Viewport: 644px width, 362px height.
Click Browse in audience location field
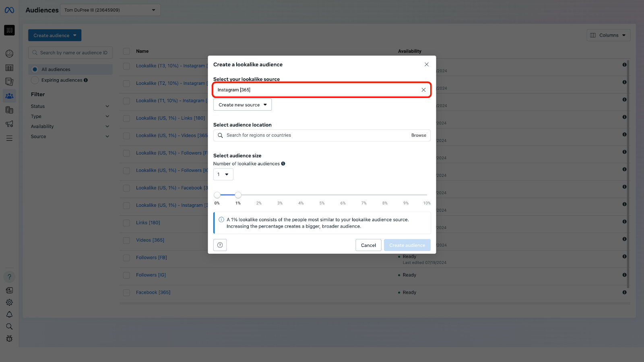pyautogui.click(x=419, y=135)
